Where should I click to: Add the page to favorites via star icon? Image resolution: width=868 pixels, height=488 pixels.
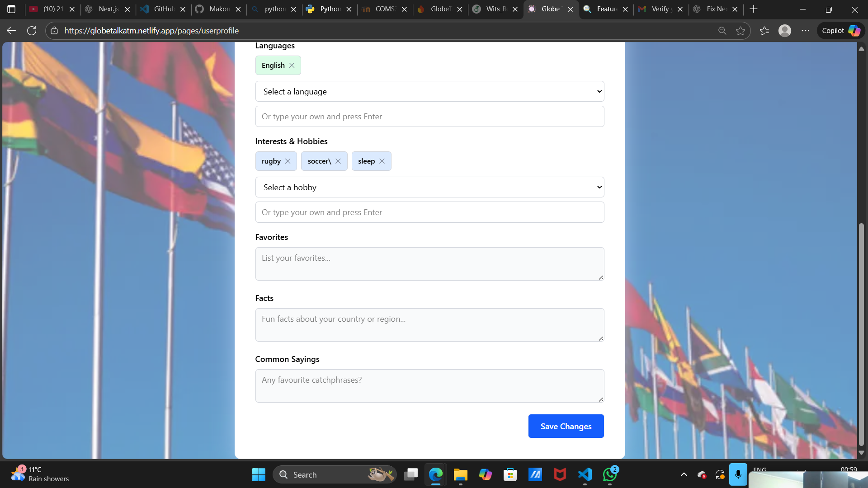[x=741, y=30]
